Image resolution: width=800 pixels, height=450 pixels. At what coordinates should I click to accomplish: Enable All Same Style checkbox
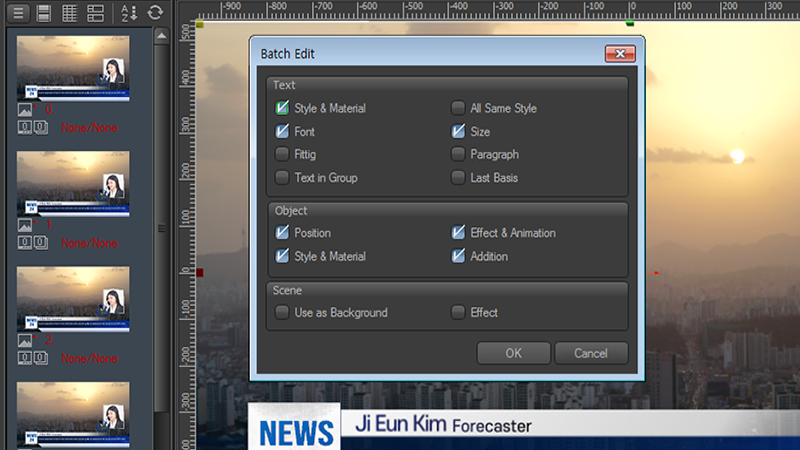[458, 108]
